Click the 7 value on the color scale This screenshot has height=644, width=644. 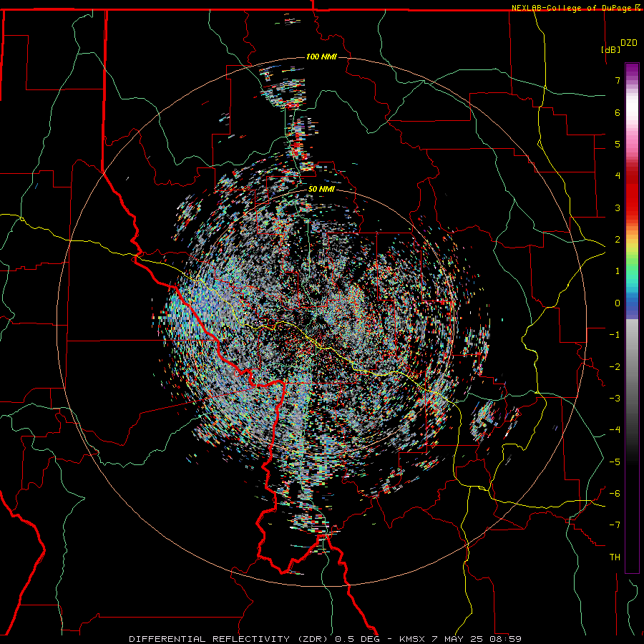pos(618,80)
